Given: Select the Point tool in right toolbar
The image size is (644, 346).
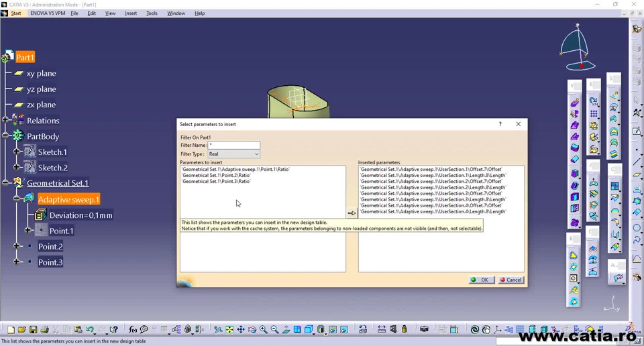Looking at the screenshot, I should 637,150.
